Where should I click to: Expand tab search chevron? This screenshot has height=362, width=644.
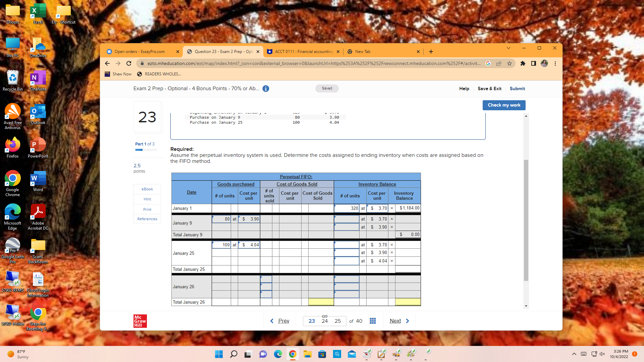[508, 48]
